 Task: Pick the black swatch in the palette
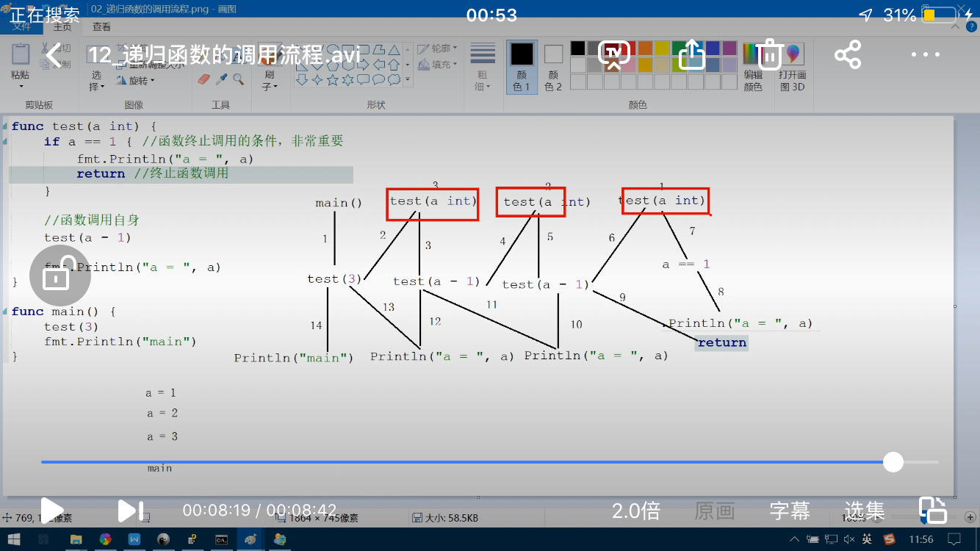(578, 48)
